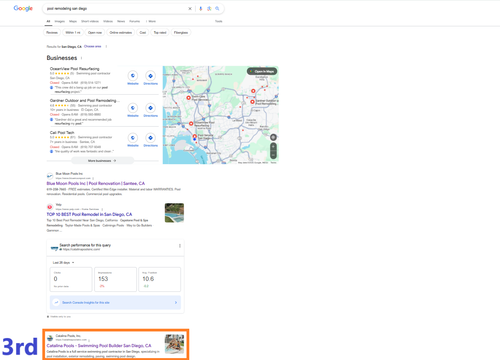Get directions to OceanView Pool Resurfacing
Screen dimensions: 500x360
click(x=151, y=76)
